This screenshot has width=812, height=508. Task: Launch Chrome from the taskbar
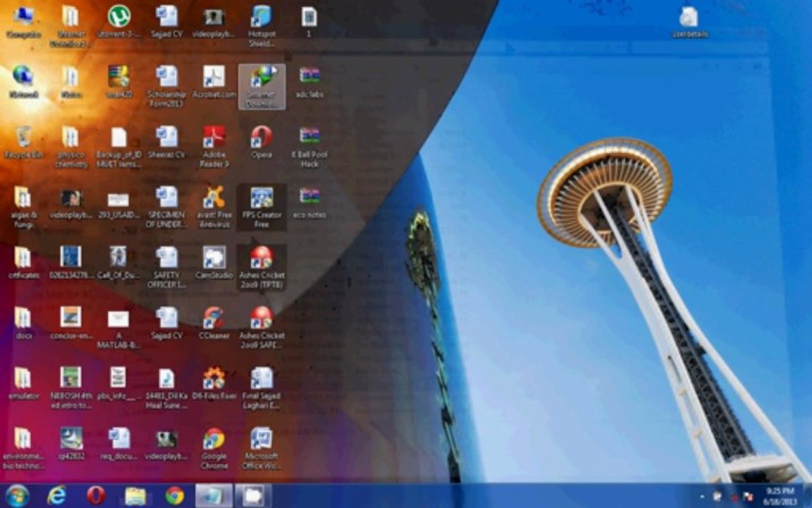175,496
